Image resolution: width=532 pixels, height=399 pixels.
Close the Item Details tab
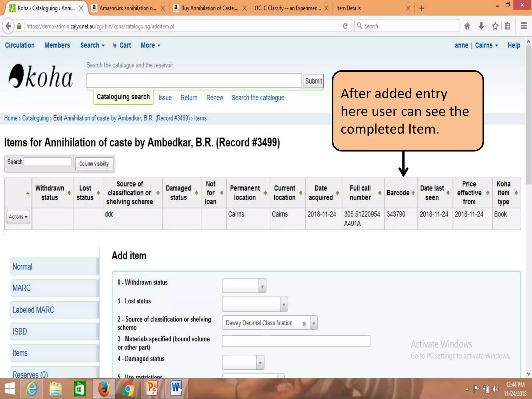tap(408, 8)
